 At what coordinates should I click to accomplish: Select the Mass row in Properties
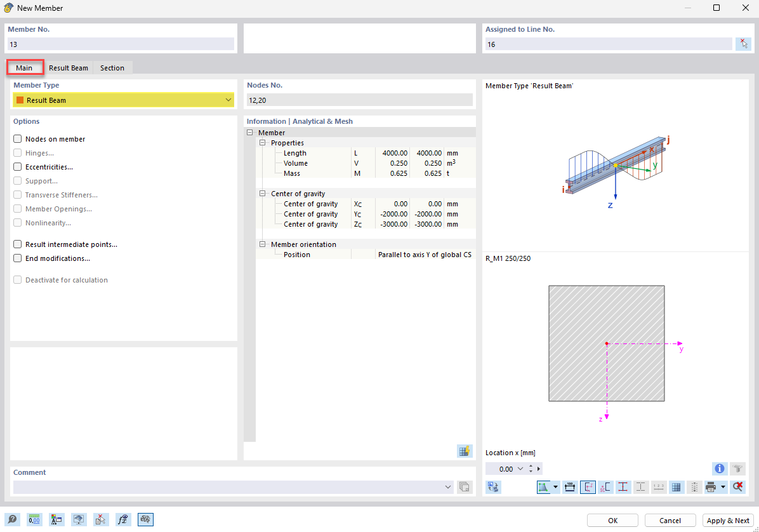point(366,173)
